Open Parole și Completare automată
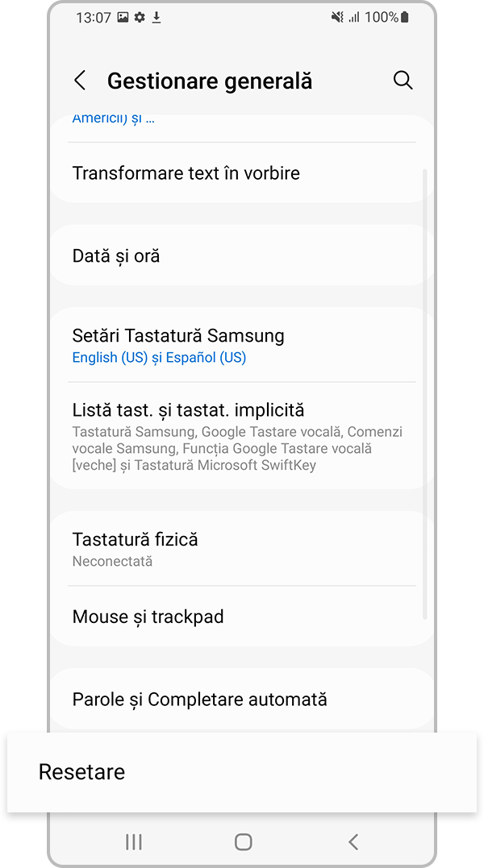Image resolution: width=484 pixels, height=868 pixels. [x=199, y=700]
